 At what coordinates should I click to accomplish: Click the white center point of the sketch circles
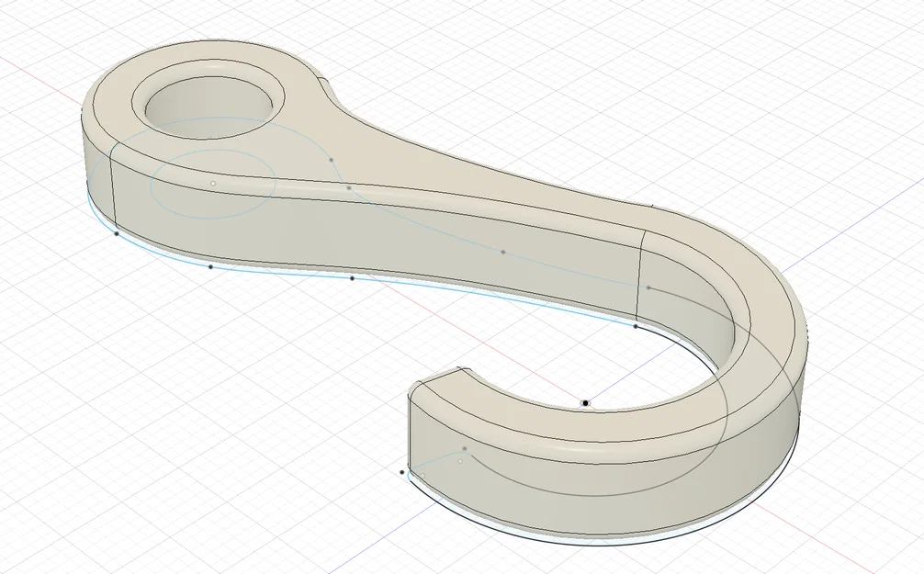213,184
